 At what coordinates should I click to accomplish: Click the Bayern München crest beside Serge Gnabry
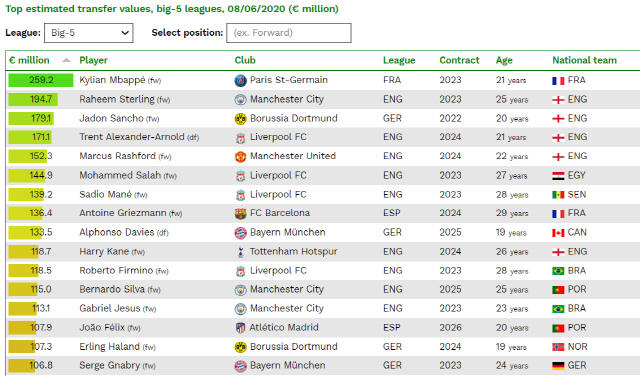[x=240, y=366]
